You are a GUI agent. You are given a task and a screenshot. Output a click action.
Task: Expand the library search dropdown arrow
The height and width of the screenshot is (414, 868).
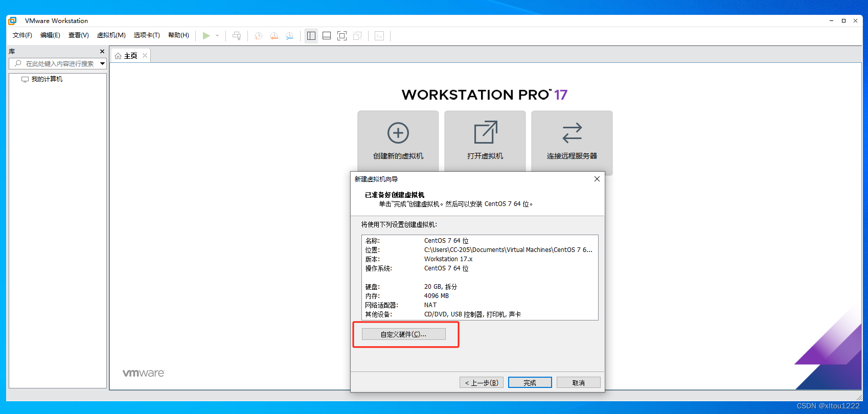[103, 64]
